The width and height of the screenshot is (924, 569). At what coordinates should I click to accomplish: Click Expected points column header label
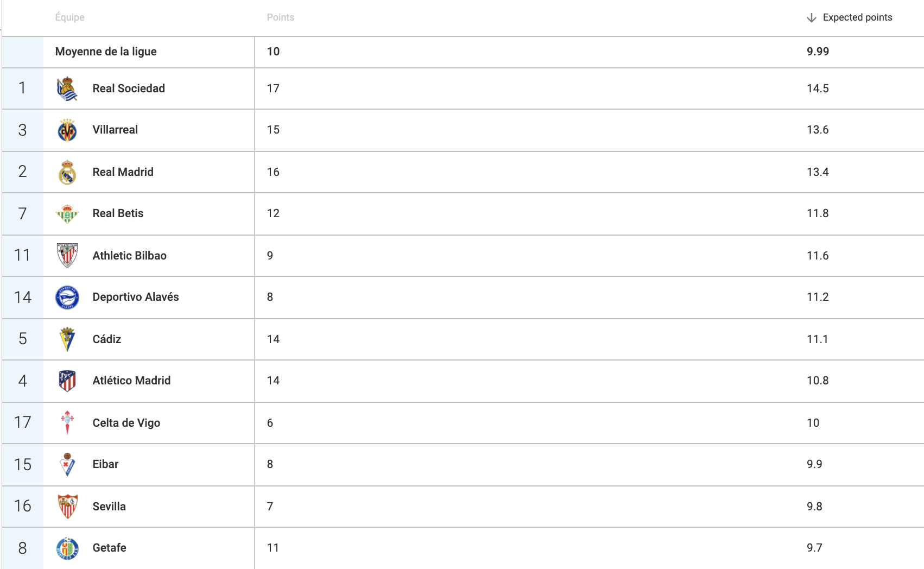pos(857,17)
